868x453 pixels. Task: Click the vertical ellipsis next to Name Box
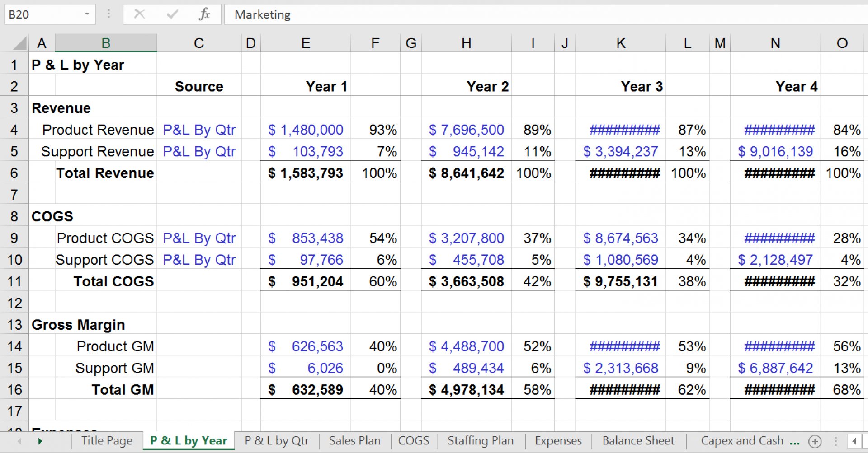tap(108, 14)
